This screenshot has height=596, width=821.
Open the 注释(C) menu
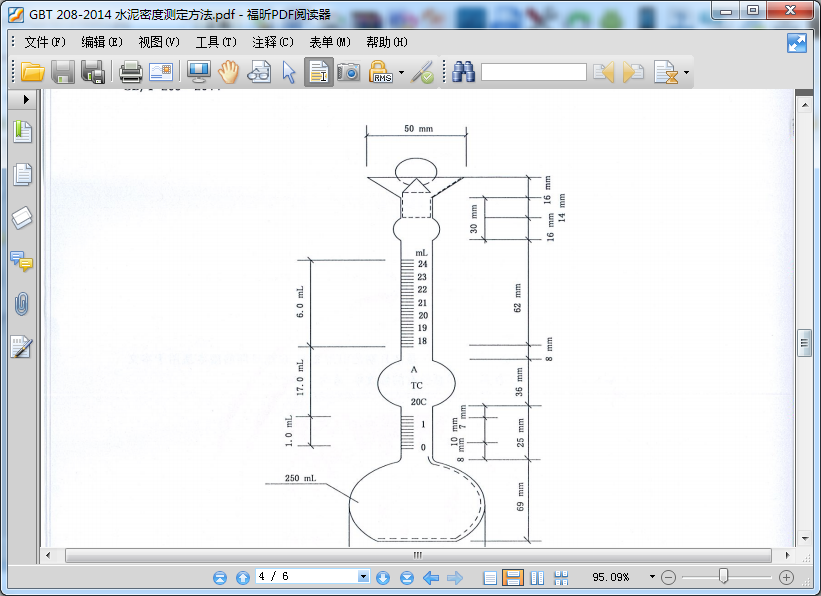coord(273,42)
